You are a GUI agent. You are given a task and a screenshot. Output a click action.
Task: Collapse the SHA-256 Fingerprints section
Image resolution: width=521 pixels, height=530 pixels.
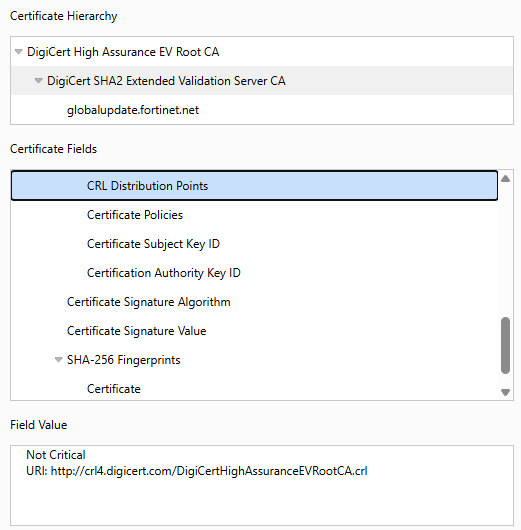click(58, 360)
